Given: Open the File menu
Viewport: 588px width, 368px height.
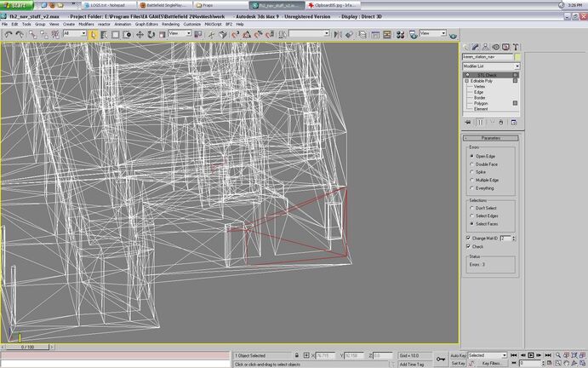Looking at the screenshot, I should click(x=5, y=24).
